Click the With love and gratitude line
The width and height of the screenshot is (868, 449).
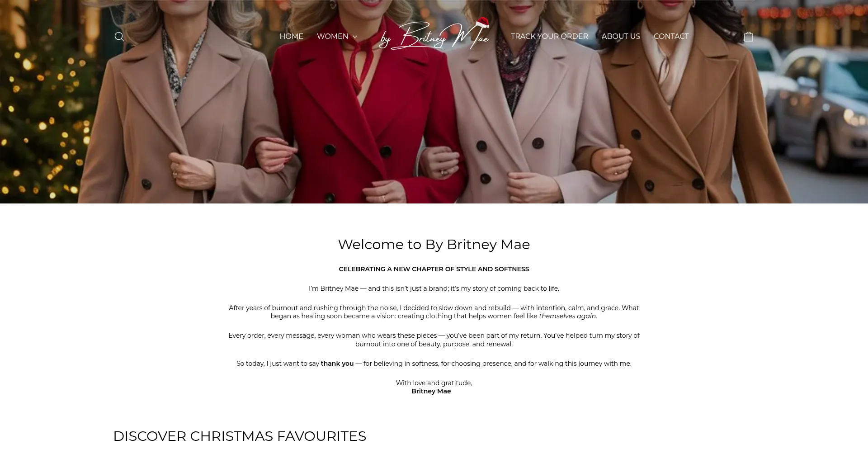(x=434, y=383)
